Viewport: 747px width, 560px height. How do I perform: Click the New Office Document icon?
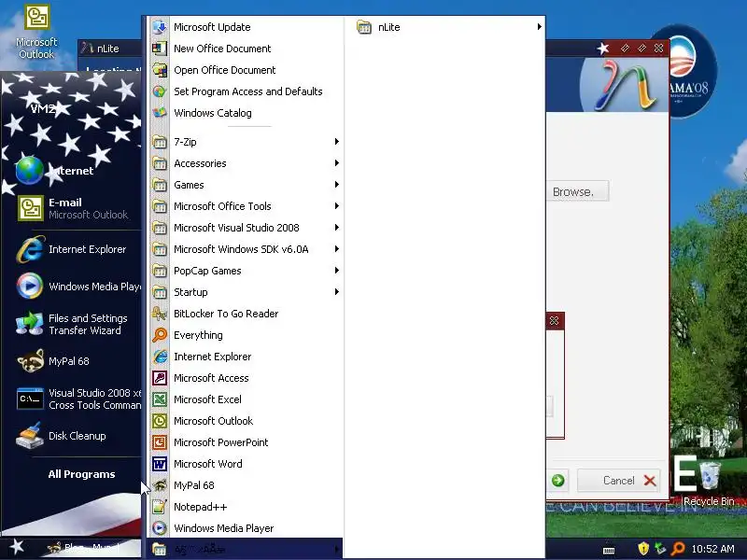pos(160,49)
